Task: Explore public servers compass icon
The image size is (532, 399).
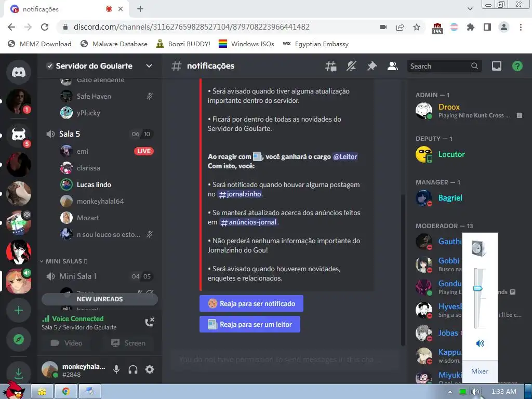Action: 19,339
